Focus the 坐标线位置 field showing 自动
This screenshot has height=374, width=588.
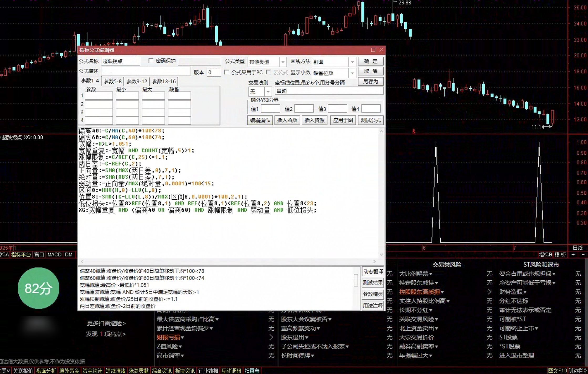(x=329, y=91)
